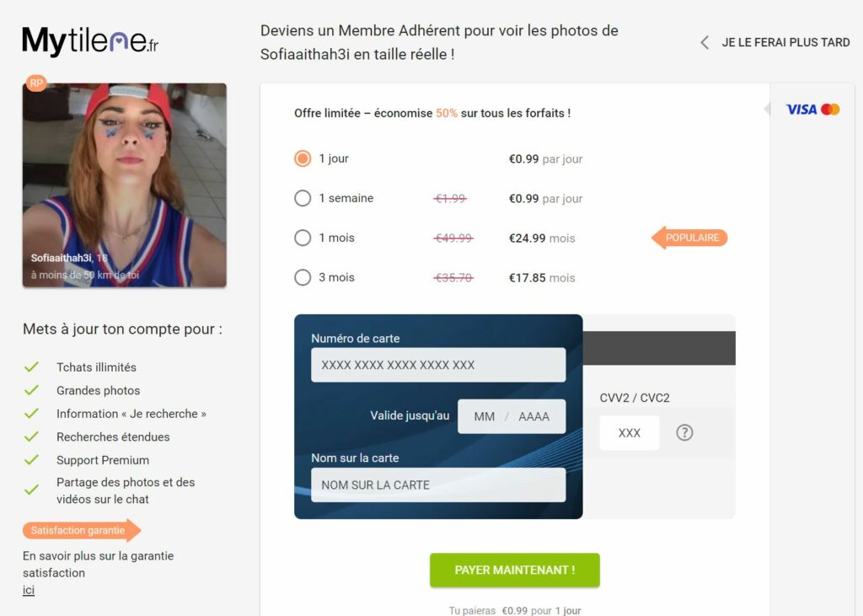Click the back chevron beside JE LE FERAI PLUS TARD

tap(705, 42)
